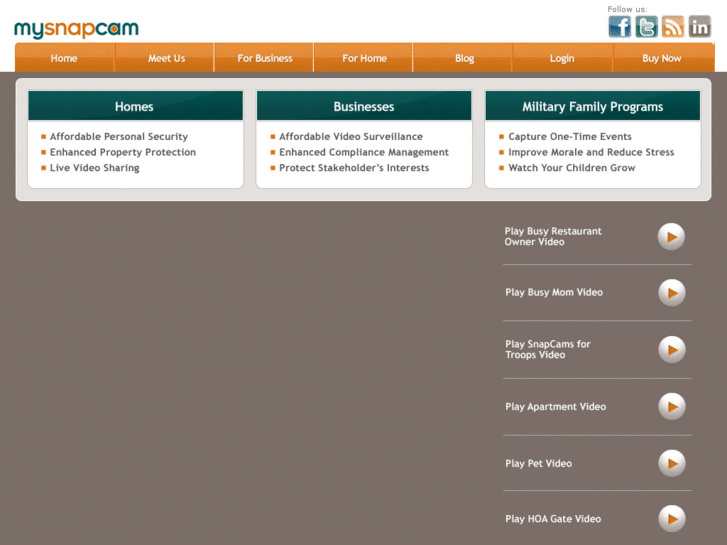Click the Play HOA Gate Video label
727x545 pixels.
[x=553, y=519]
